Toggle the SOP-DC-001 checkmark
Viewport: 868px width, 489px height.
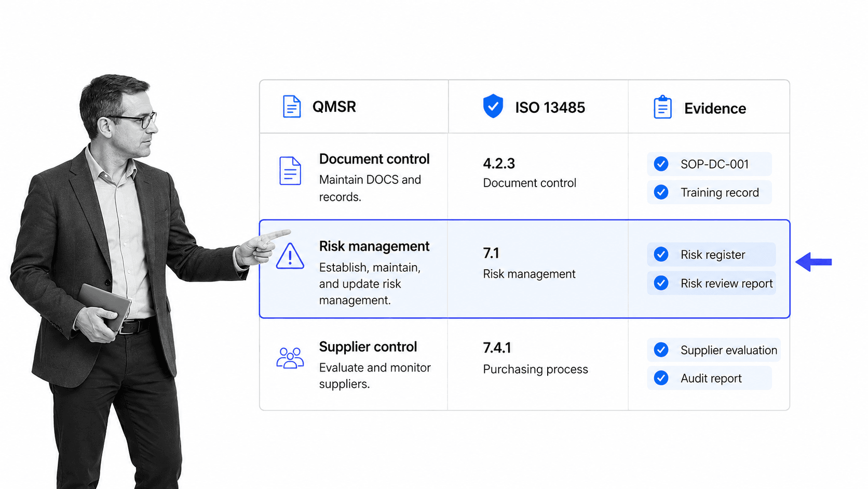coord(661,164)
